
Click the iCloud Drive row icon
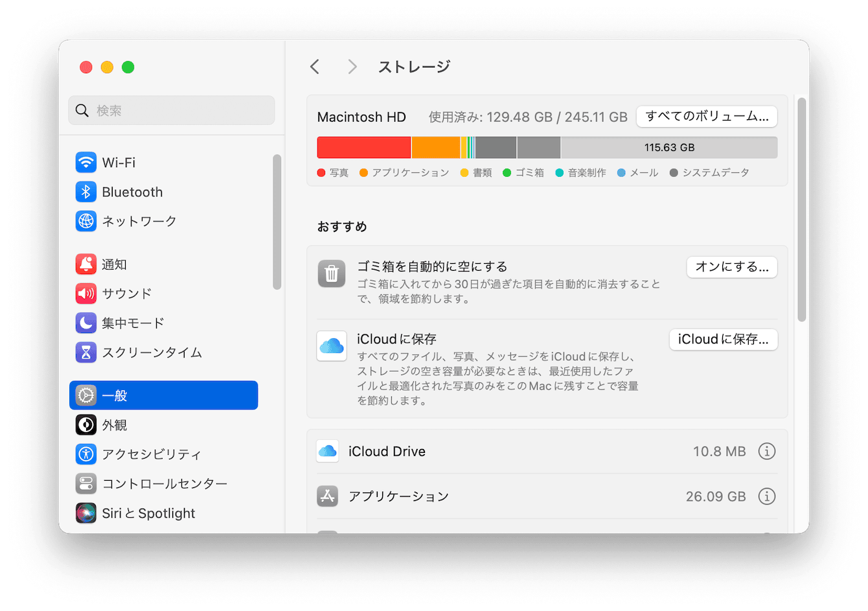(328, 451)
